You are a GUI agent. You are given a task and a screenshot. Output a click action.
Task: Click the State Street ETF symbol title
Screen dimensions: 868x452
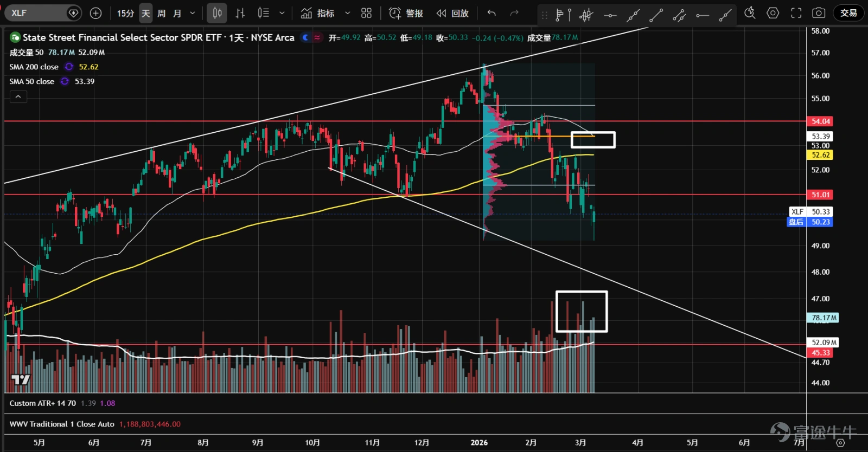tap(158, 37)
